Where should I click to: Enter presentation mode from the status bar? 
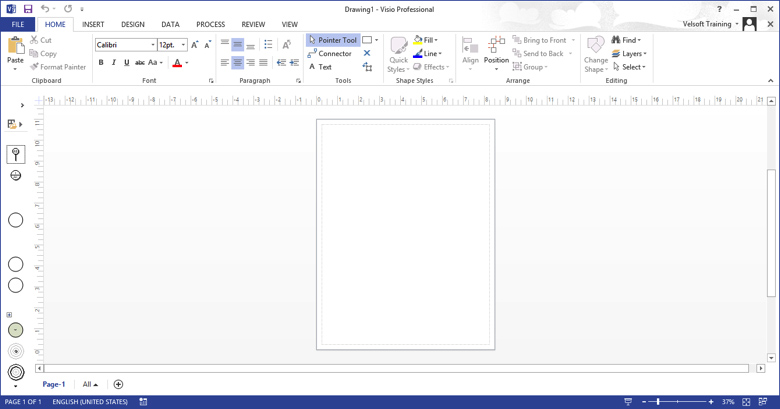pos(628,402)
